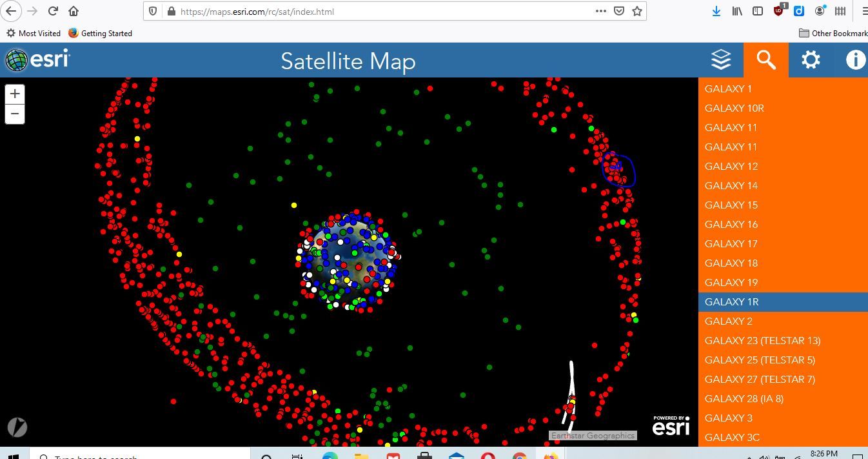Image resolution: width=868 pixels, height=459 pixels.
Task: Reset view with the compass icon
Action: 17,427
